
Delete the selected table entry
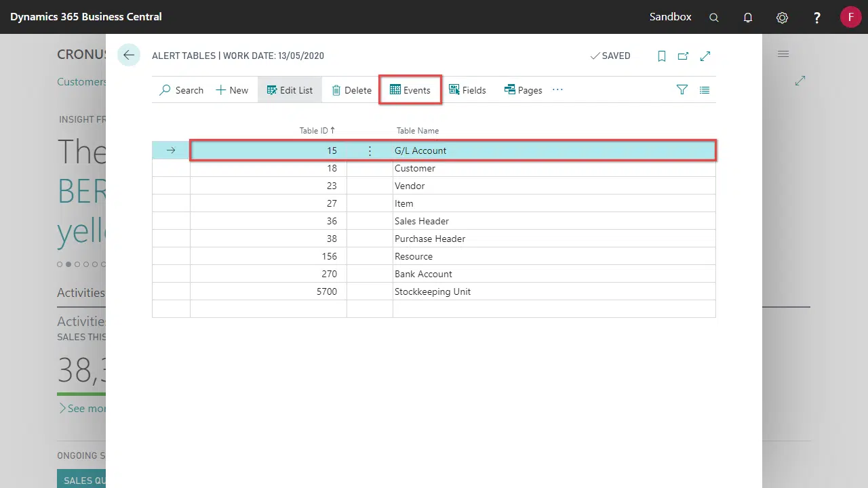tap(351, 90)
